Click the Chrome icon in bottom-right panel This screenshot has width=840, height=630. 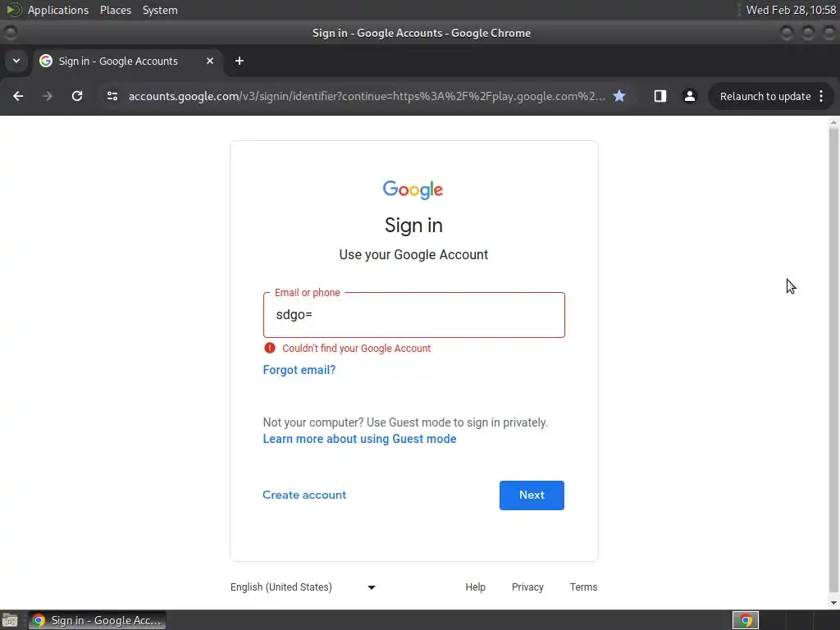coord(746,620)
